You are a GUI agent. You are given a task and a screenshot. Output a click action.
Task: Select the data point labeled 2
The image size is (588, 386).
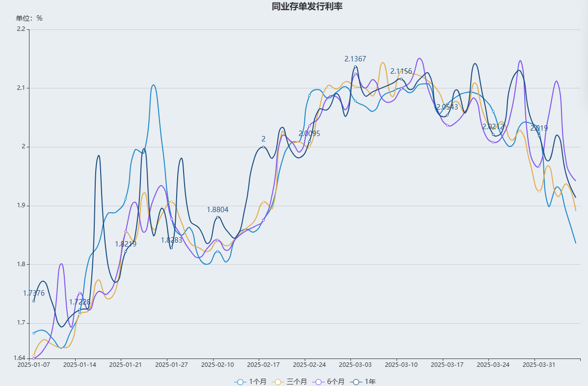[264, 147]
